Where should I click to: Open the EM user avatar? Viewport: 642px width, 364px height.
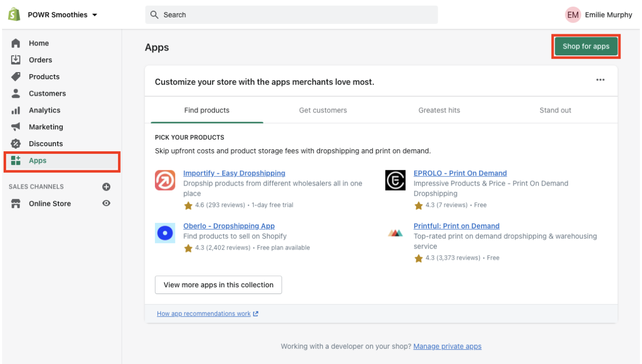(x=573, y=15)
